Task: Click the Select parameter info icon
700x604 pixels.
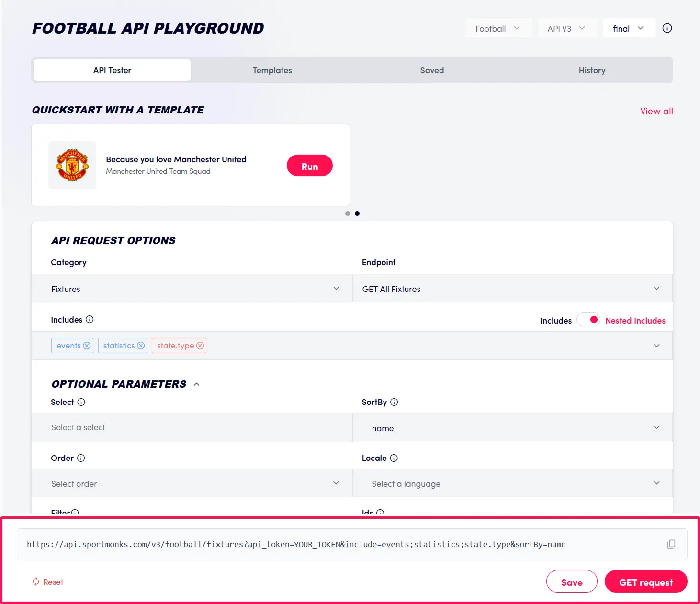Action: 81,402
